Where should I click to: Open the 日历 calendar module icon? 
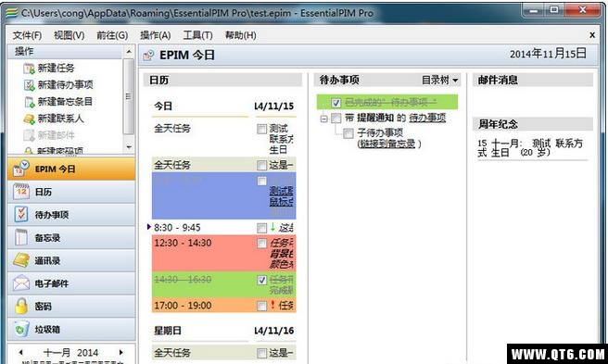click(x=21, y=192)
